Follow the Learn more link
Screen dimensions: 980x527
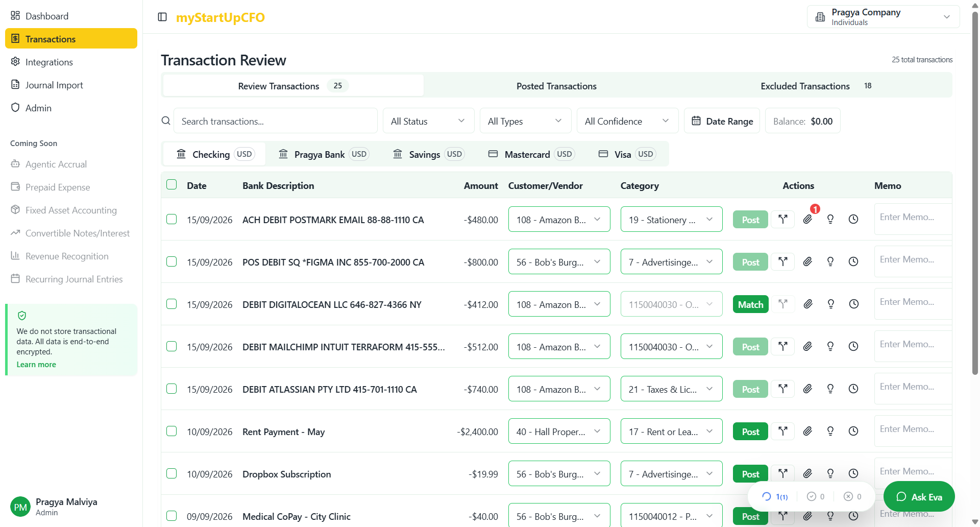pos(36,365)
